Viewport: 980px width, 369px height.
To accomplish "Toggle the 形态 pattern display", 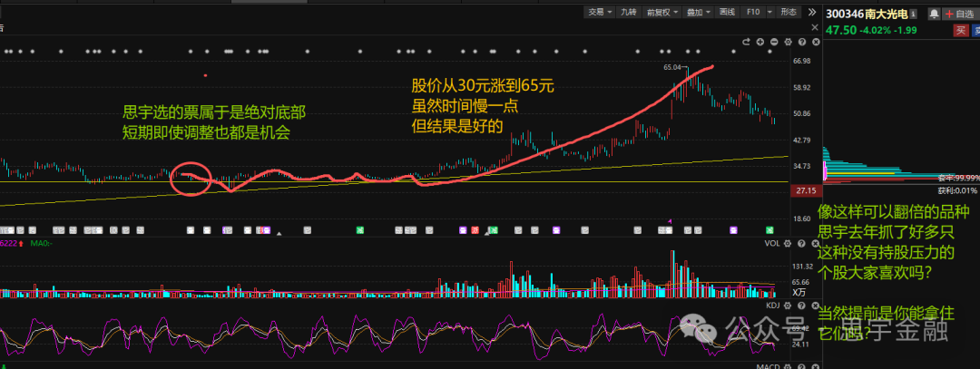I will pos(788,13).
